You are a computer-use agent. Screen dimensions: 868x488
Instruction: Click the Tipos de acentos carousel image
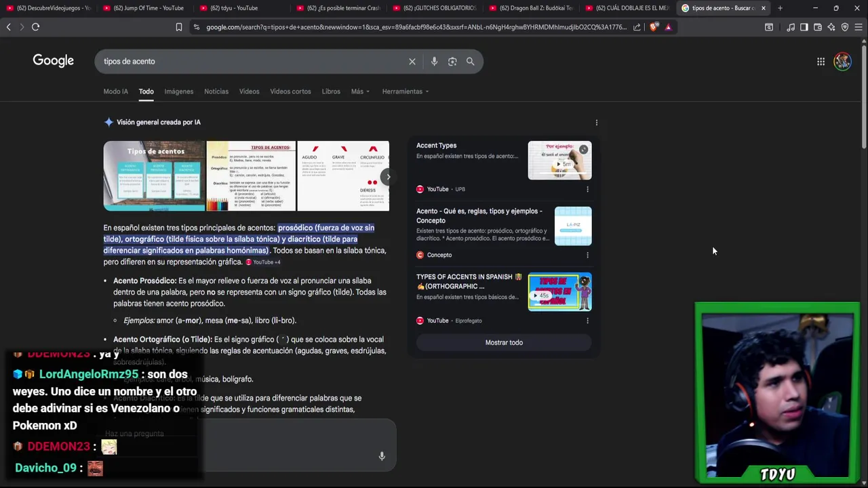point(154,176)
